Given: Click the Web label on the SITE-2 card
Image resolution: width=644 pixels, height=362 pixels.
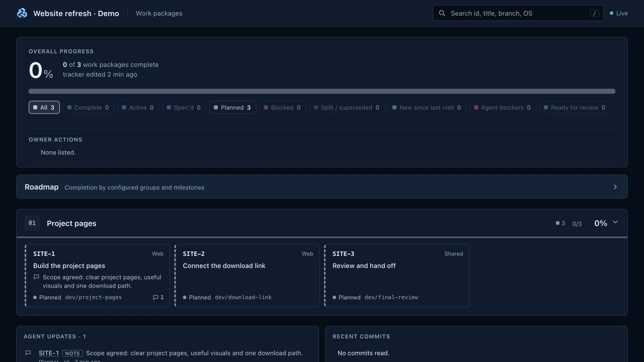Looking at the screenshot, I should [x=307, y=254].
